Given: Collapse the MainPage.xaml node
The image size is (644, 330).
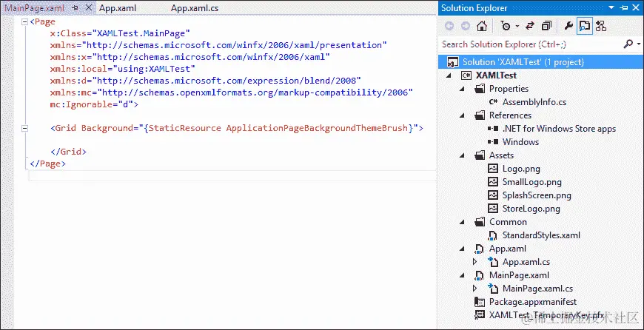Looking at the screenshot, I should pos(462,275).
